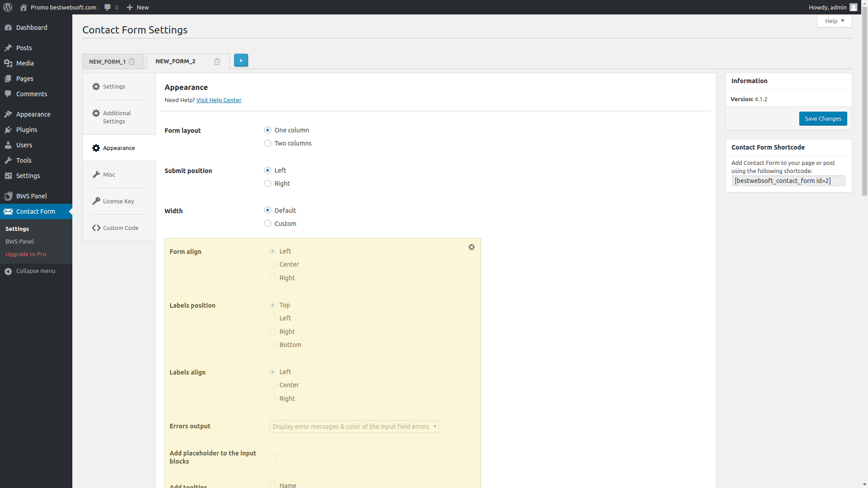Open the Errors output dropdown
Image resolution: width=868 pixels, height=488 pixels.
click(354, 427)
